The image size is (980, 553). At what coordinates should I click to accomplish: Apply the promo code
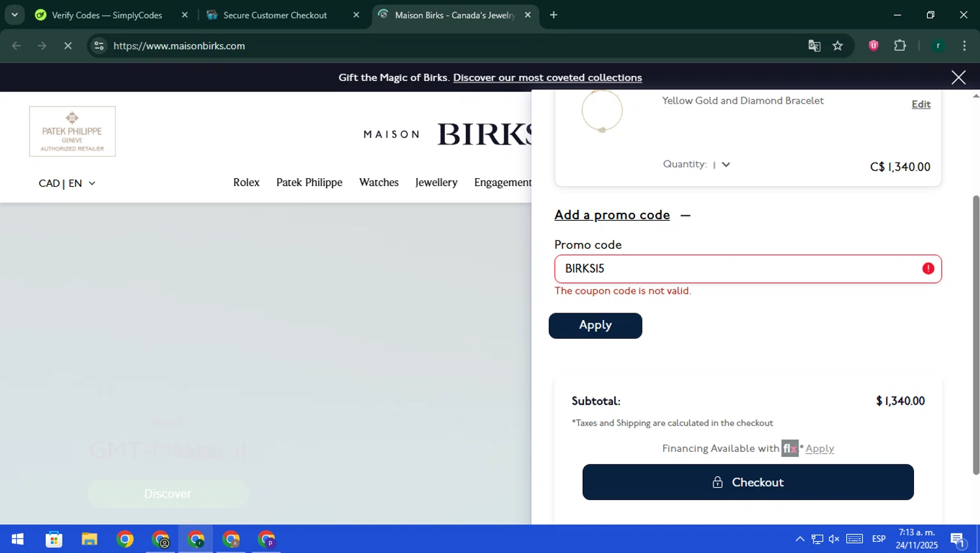click(595, 326)
